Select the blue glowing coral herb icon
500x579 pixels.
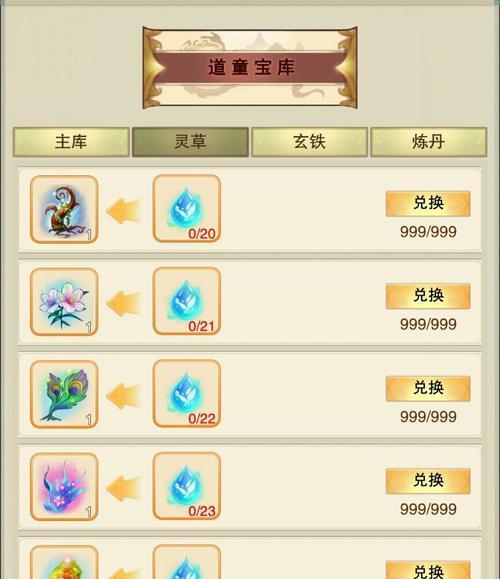coord(64,487)
